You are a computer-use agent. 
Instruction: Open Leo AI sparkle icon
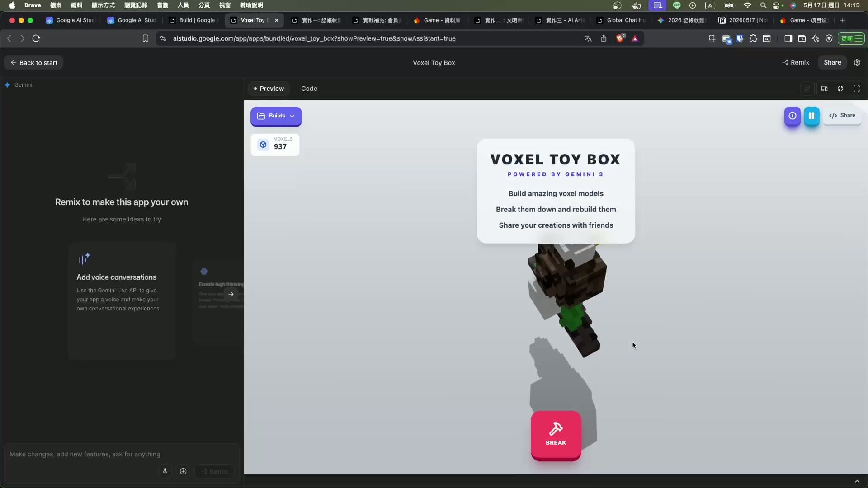[x=816, y=38]
